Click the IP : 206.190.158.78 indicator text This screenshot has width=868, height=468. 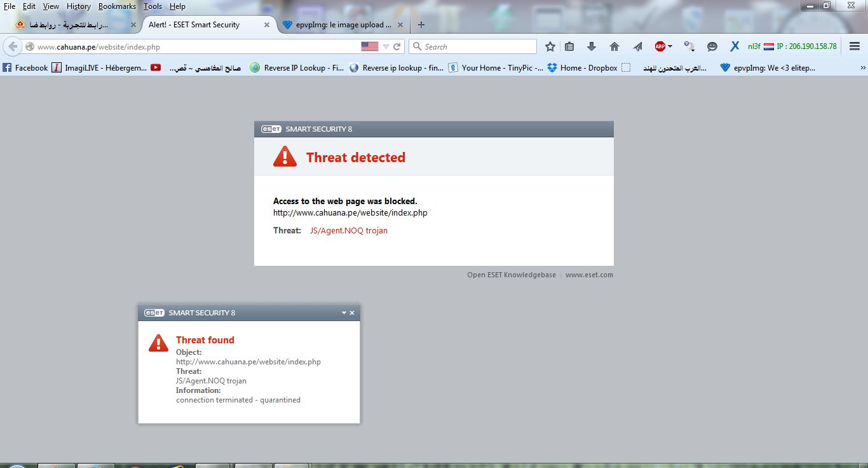tap(806, 46)
